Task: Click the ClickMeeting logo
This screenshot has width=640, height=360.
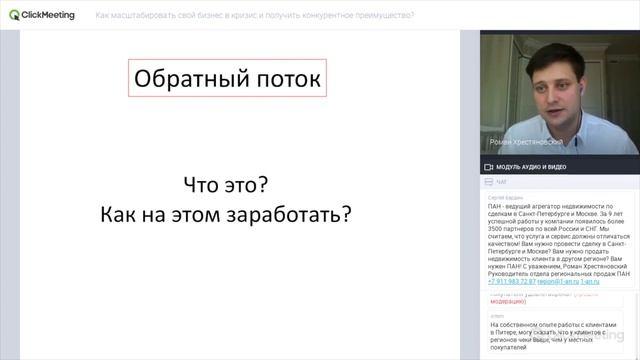Action: click(x=42, y=15)
